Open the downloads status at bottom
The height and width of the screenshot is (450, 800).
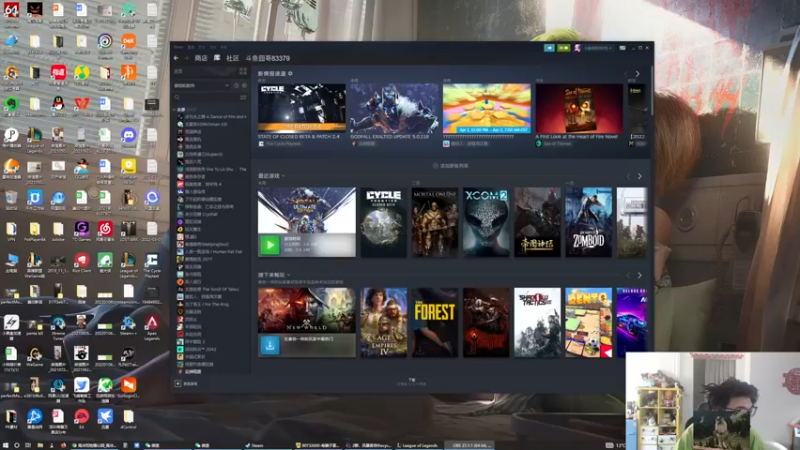pos(412,382)
